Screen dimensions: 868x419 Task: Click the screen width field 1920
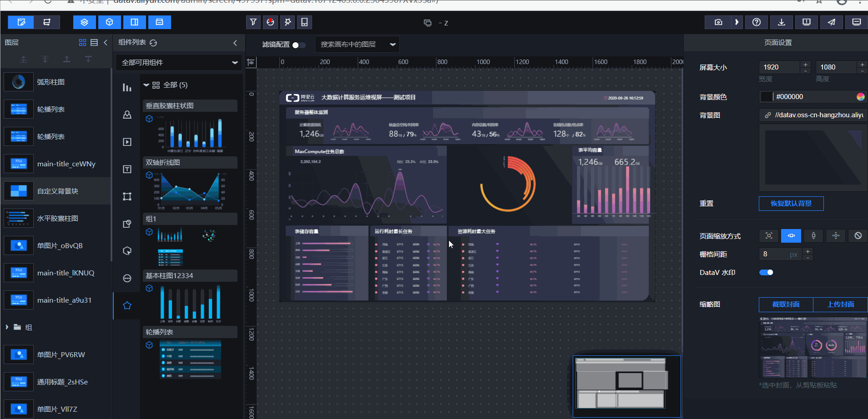pos(779,67)
